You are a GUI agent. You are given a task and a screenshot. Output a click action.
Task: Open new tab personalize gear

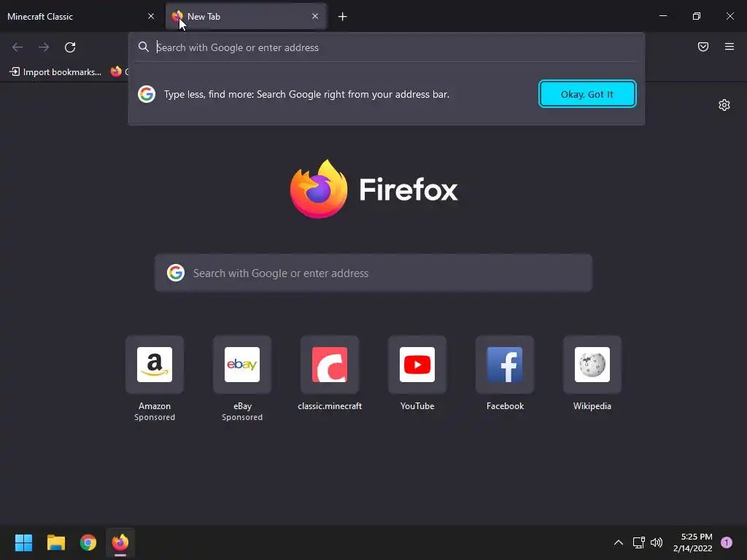(724, 105)
